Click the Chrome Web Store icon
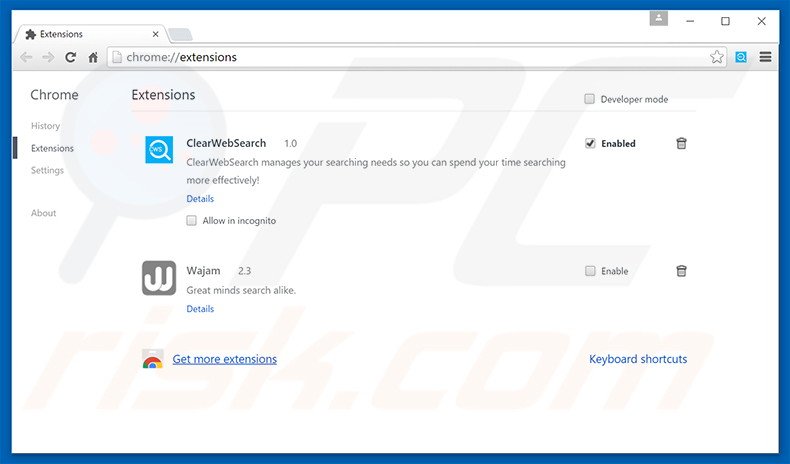Viewport: 790px width, 464px height. pyautogui.click(x=153, y=359)
